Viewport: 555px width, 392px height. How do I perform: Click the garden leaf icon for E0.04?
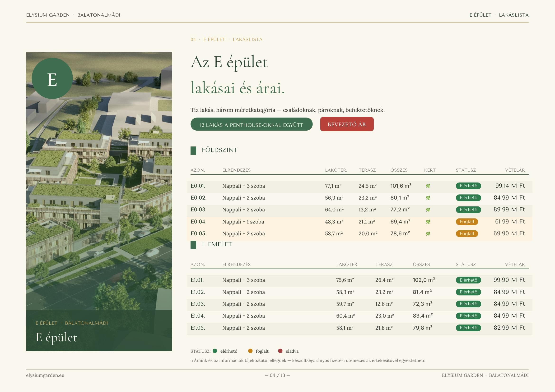(428, 222)
